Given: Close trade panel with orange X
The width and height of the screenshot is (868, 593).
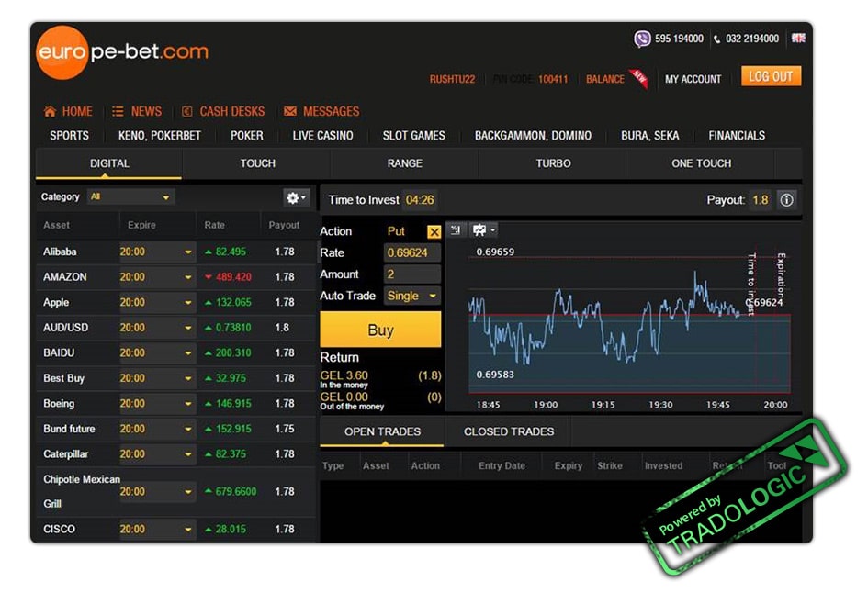Looking at the screenshot, I should tap(434, 232).
